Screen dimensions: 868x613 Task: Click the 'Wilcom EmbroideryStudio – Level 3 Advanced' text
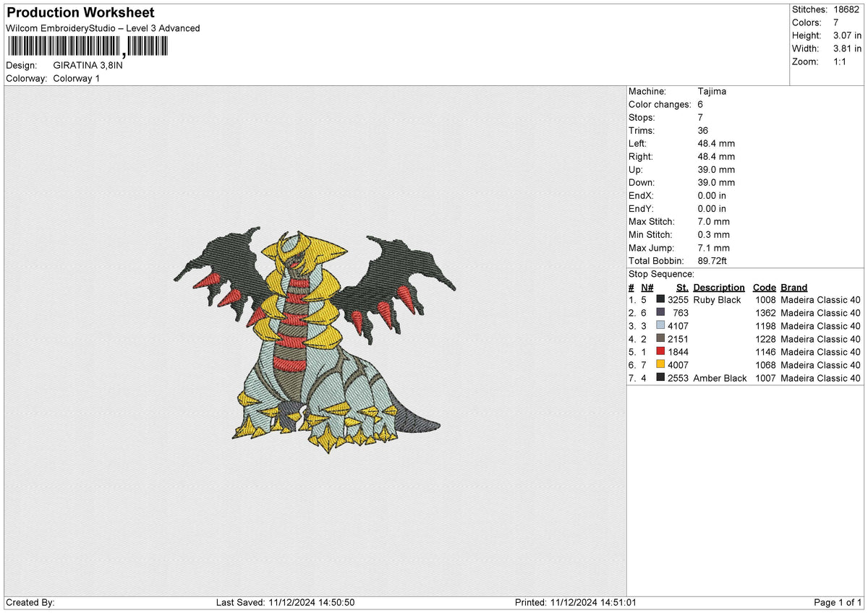tap(103, 28)
